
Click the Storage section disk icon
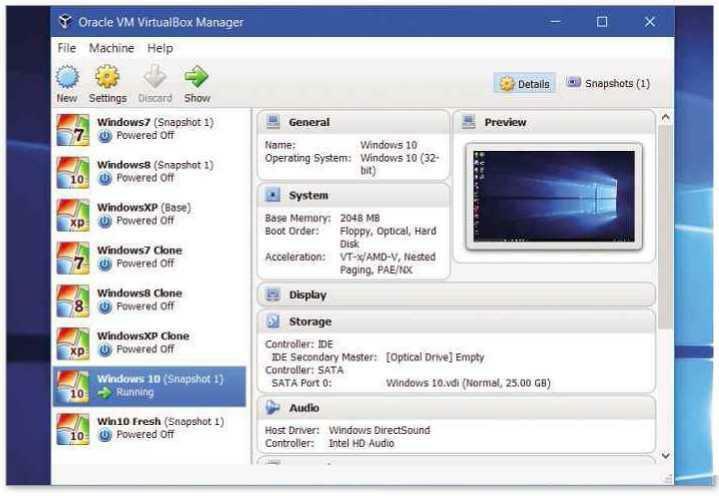[273, 321]
